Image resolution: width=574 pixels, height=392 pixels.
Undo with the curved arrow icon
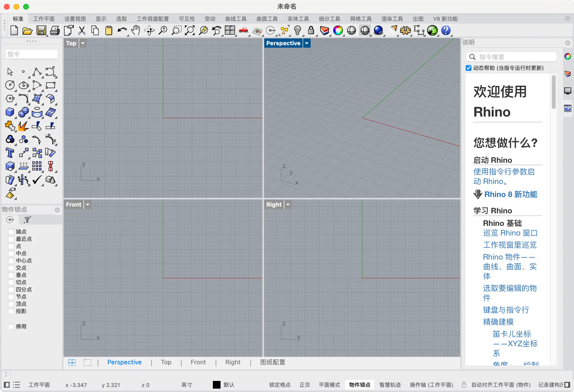pos(122,31)
